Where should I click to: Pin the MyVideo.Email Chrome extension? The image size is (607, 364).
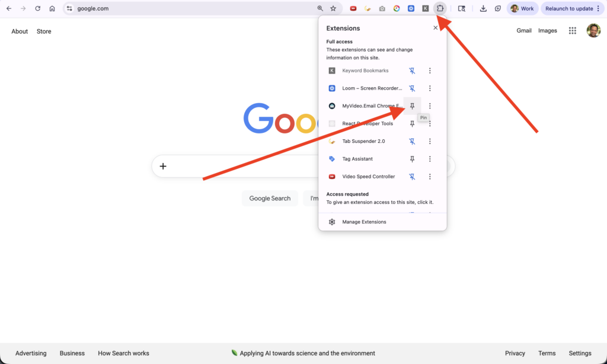point(412,106)
